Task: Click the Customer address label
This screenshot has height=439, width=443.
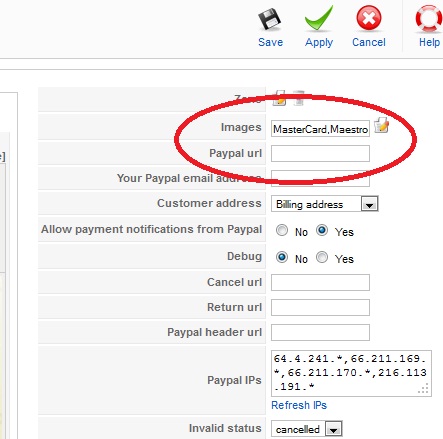Action: tap(209, 203)
